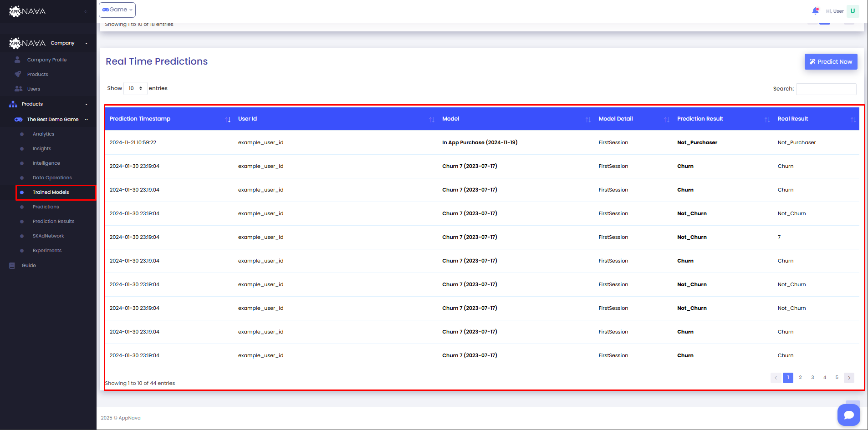The height and width of the screenshot is (430, 868).
Task: Sort by Prediction Timestamp arrows
Action: click(x=228, y=119)
